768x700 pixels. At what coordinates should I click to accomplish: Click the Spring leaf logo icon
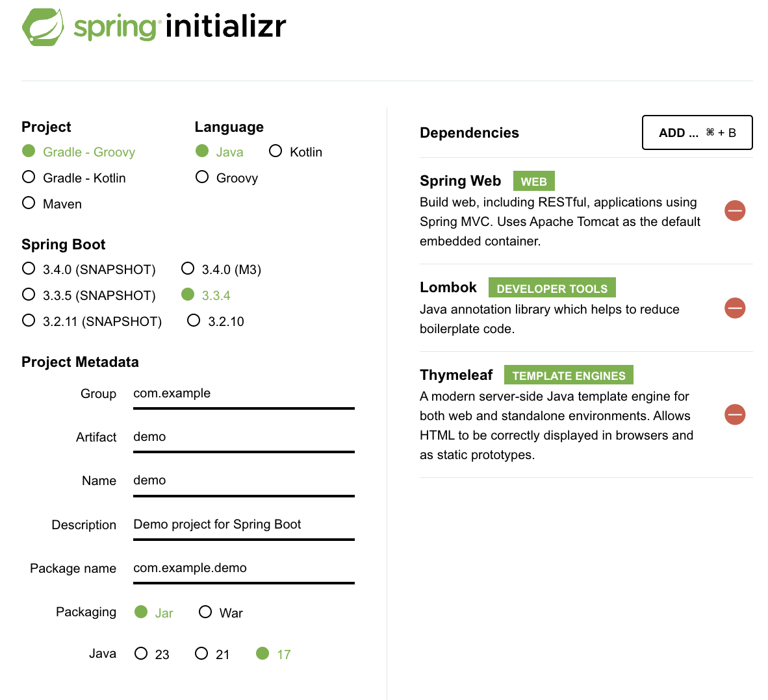43,27
